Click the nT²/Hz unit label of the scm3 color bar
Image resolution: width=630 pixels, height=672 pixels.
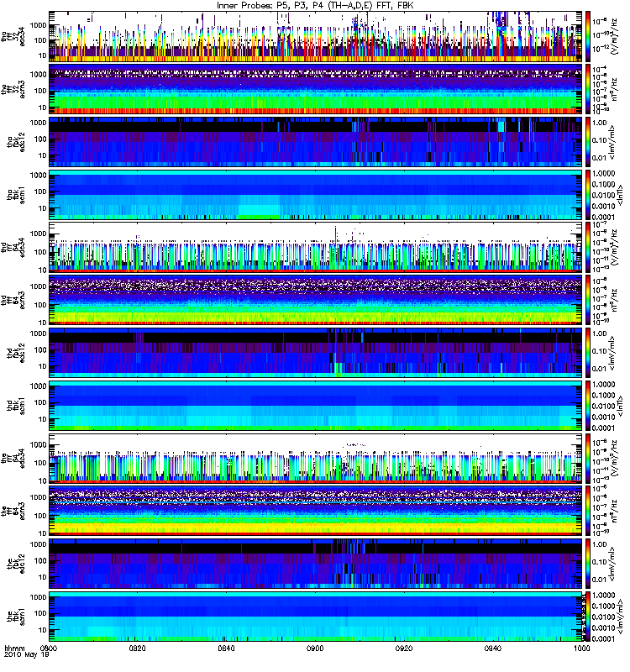pyautogui.click(x=615, y=512)
